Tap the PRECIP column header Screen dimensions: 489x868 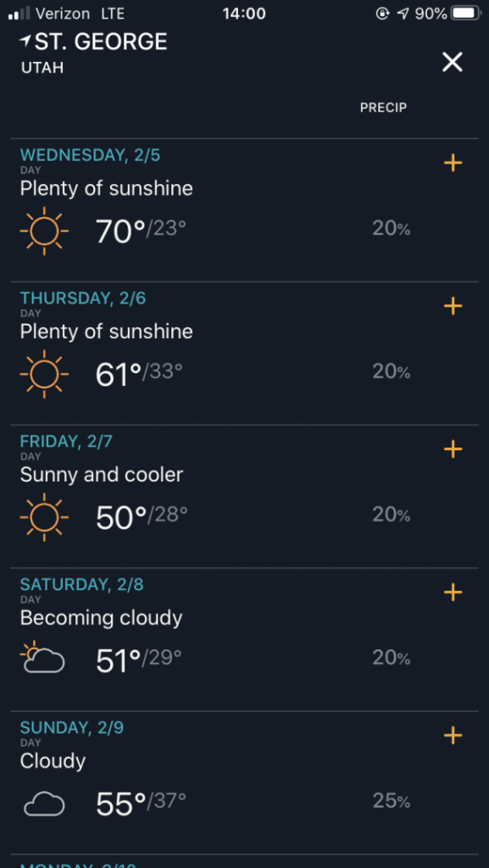[383, 108]
